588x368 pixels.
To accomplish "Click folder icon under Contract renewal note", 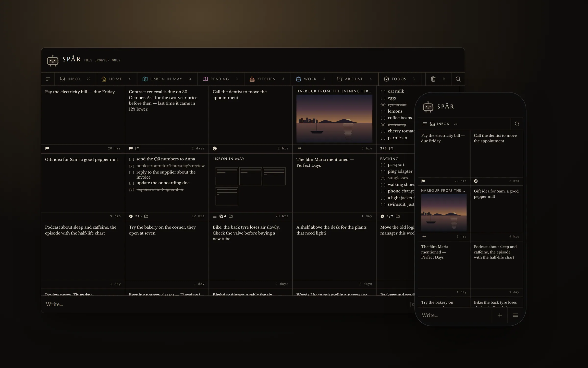I will tap(137, 148).
